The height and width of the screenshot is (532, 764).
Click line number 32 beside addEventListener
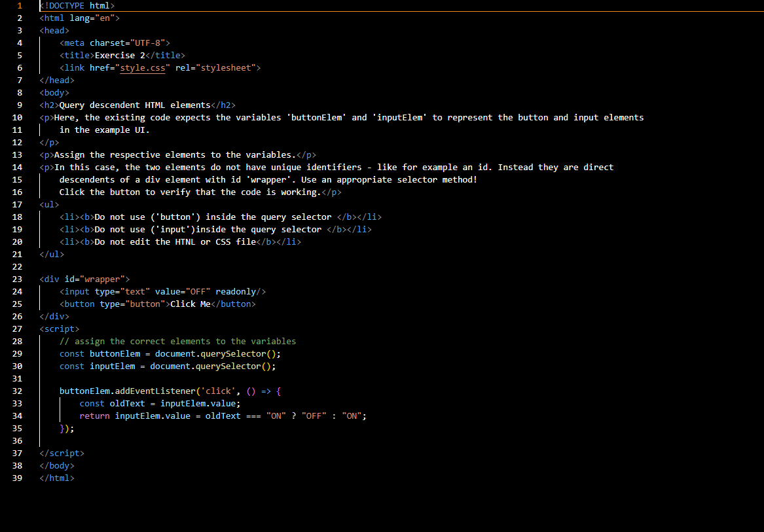tap(17, 391)
